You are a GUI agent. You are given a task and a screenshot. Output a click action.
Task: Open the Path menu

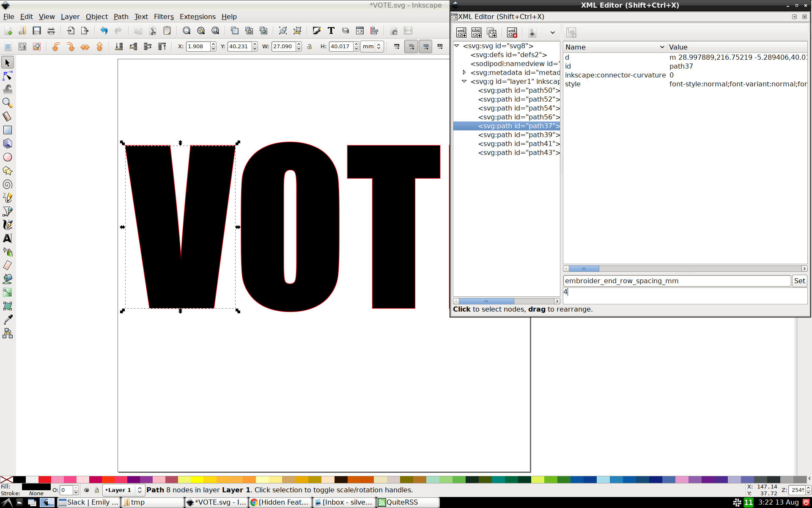121,17
